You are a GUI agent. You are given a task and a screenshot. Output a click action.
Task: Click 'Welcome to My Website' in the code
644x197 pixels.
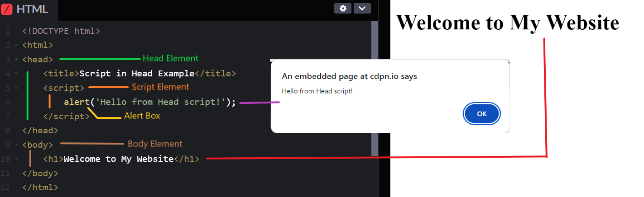click(119, 159)
